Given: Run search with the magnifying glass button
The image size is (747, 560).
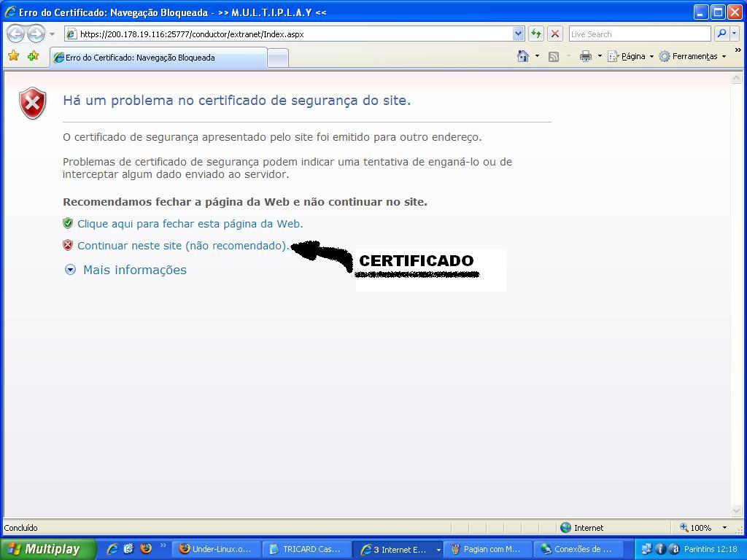Looking at the screenshot, I should (721, 34).
